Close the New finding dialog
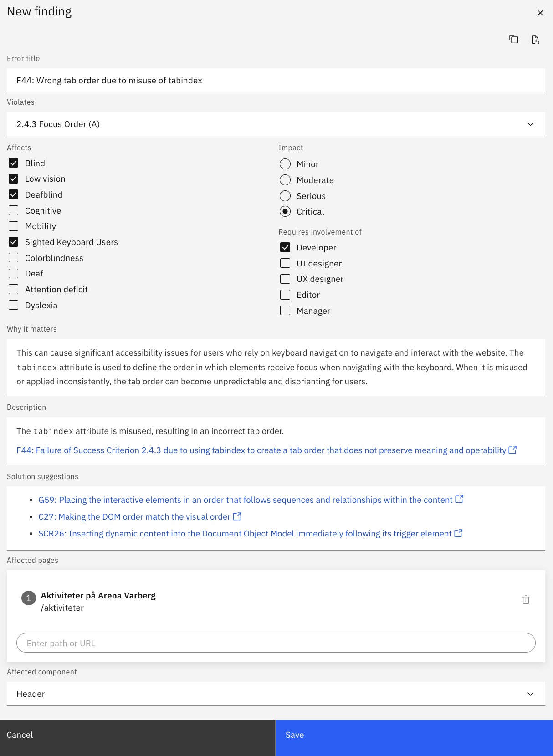Screen dimensions: 553x756 540,13
